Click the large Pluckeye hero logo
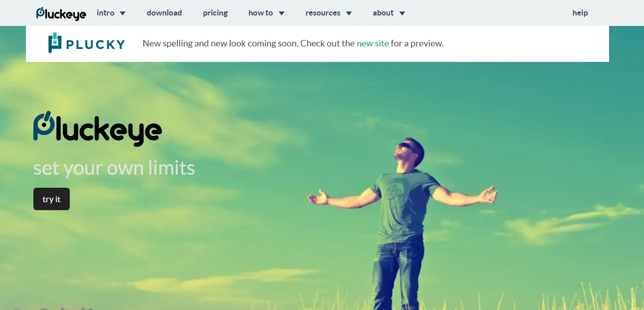The height and width of the screenshot is (310, 644). pyautogui.click(x=98, y=129)
